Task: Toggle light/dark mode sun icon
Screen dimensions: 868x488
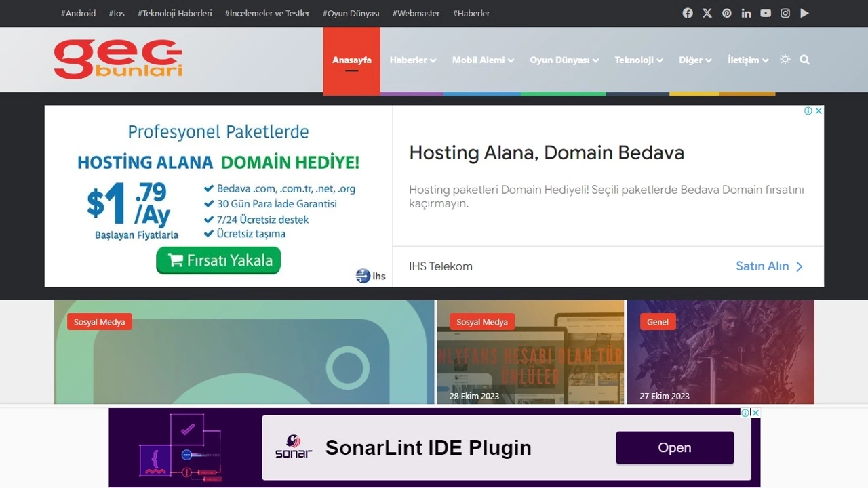Action: tap(785, 60)
